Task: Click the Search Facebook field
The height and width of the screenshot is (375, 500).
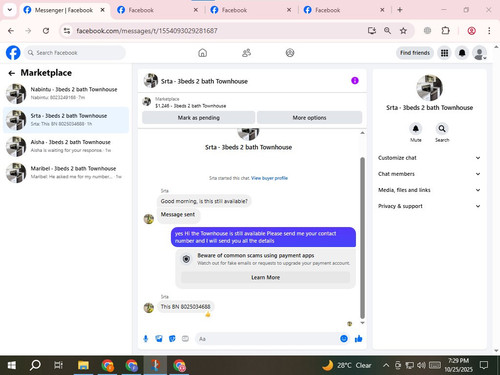Action: (x=75, y=53)
